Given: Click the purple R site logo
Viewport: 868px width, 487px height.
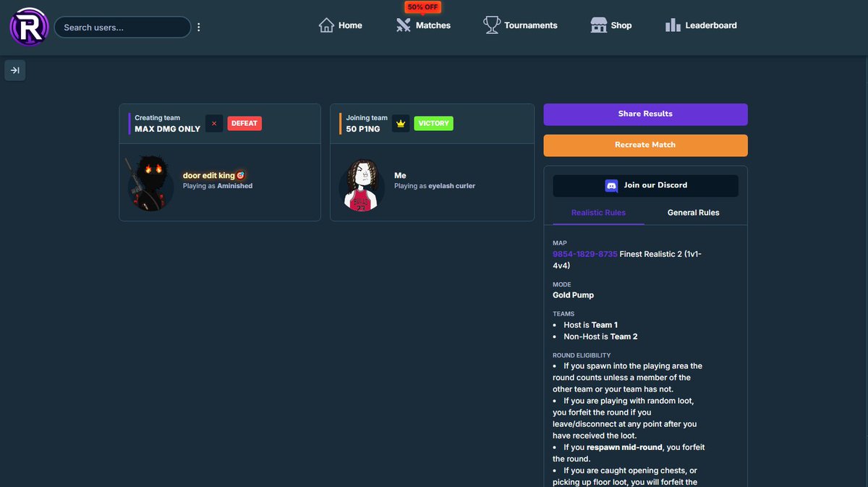Looking at the screenshot, I should (x=29, y=27).
